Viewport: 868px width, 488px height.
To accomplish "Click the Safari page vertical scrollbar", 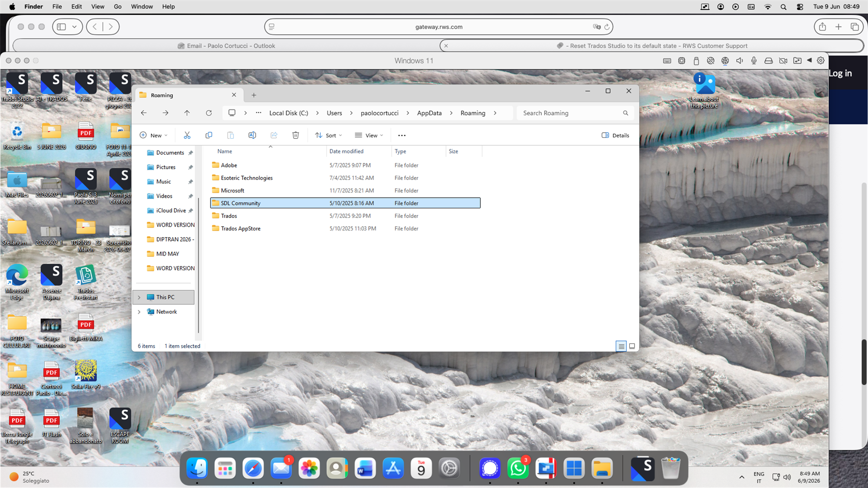I will (x=865, y=362).
